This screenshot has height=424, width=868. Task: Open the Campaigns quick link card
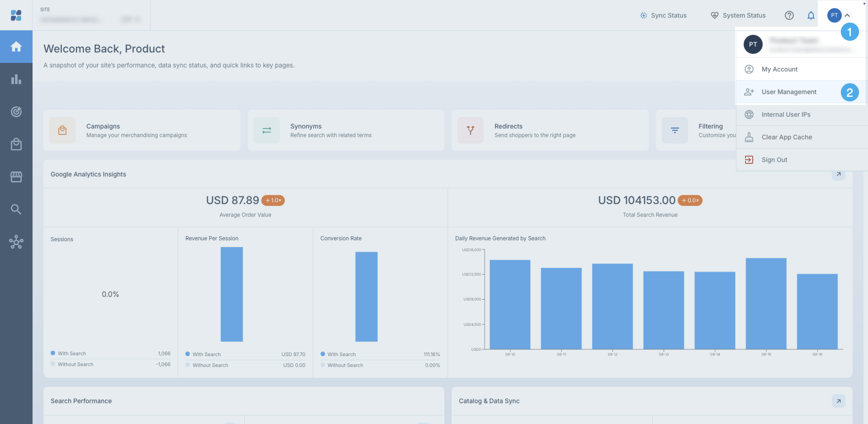point(142,130)
